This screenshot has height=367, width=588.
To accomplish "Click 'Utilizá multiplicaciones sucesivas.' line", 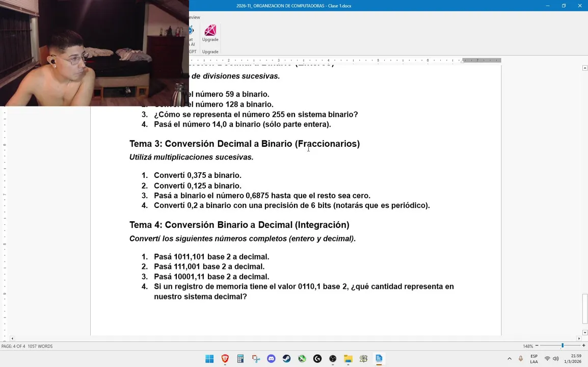I will 191,157.
